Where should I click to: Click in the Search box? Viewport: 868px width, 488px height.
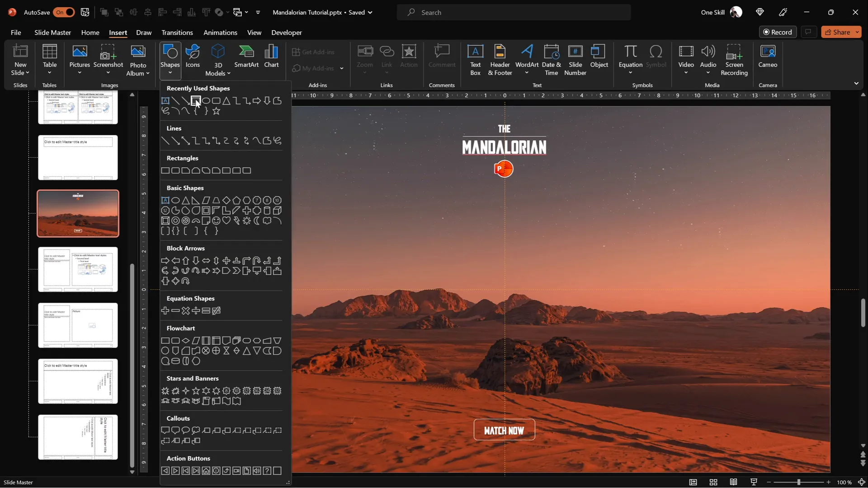pos(514,13)
